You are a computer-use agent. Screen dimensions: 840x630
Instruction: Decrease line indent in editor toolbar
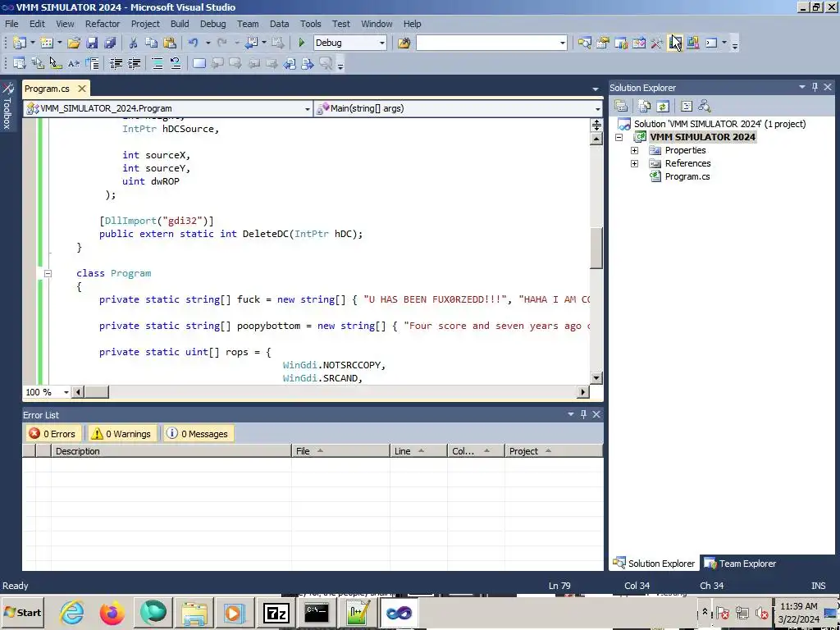116,63
